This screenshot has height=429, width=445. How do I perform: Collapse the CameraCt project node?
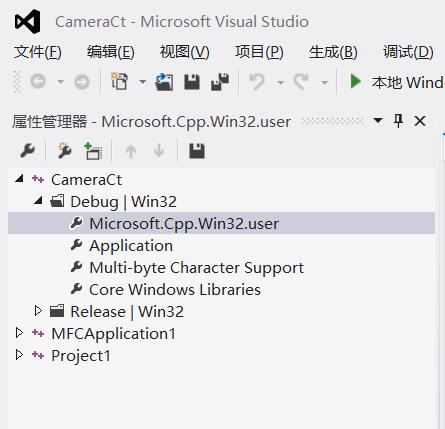point(20,179)
